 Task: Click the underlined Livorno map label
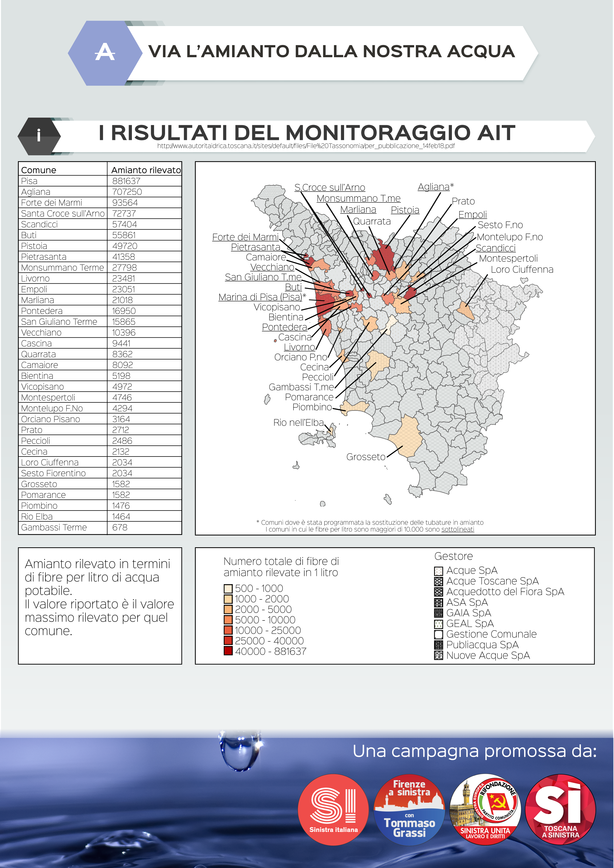coord(299,347)
